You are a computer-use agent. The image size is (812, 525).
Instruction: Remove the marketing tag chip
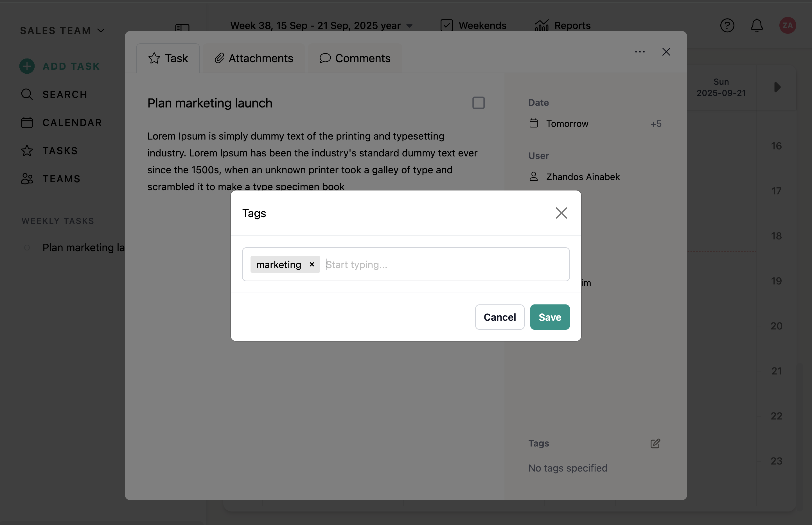[312, 264]
